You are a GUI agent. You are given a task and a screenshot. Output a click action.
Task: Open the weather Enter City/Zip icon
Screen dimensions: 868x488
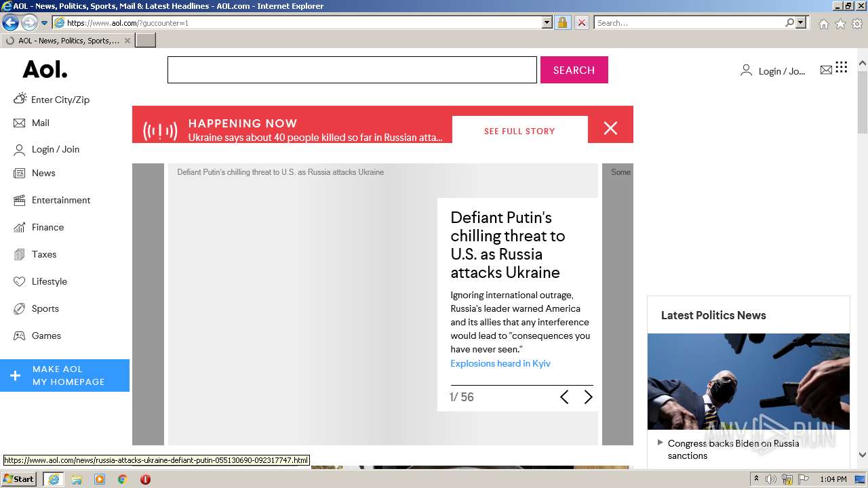(x=20, y=99)
